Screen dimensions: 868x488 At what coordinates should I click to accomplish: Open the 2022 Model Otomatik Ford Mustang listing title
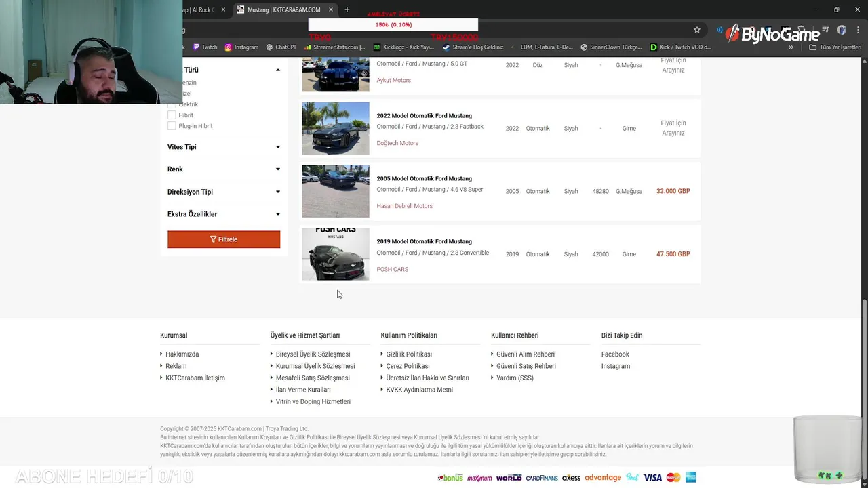424,116
